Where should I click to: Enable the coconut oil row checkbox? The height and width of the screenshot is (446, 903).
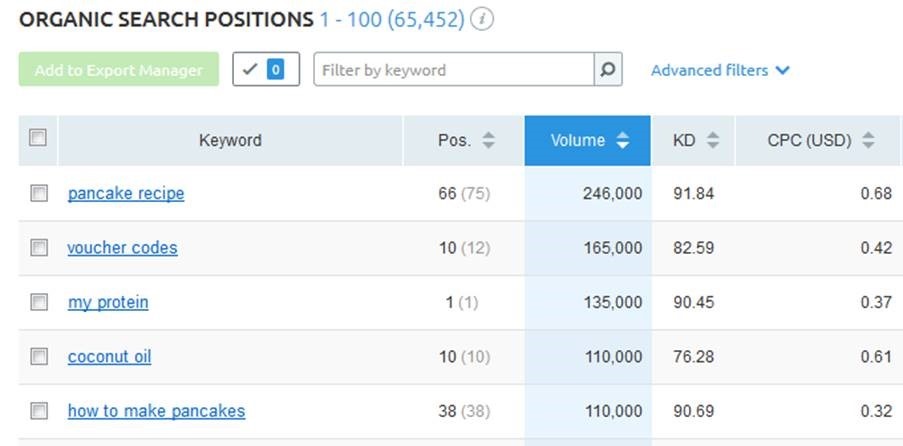(39, 356)
